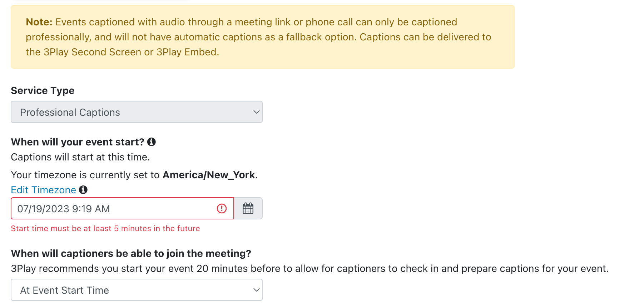Click the Edit Timezone link
Screen dimensions: 644x308
(x=44, y=190)
